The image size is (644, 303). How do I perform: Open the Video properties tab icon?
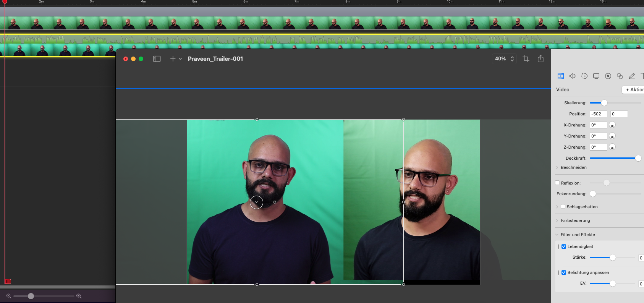pos(560,76)
